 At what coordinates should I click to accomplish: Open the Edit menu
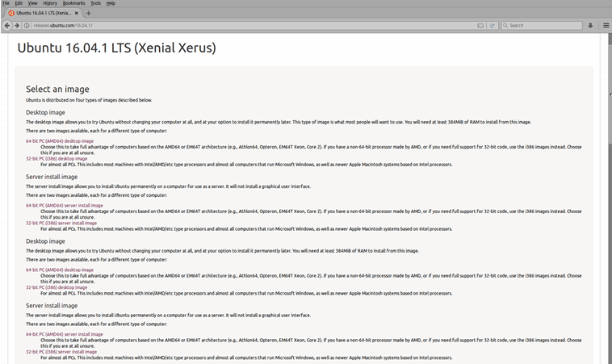19,3
